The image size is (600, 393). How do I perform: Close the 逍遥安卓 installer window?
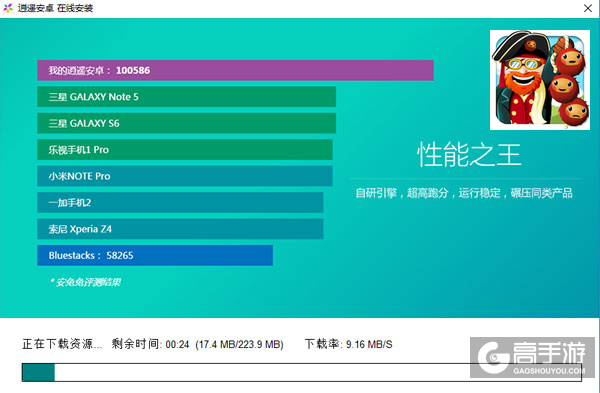pyautogui.click(x=588, y=8)
